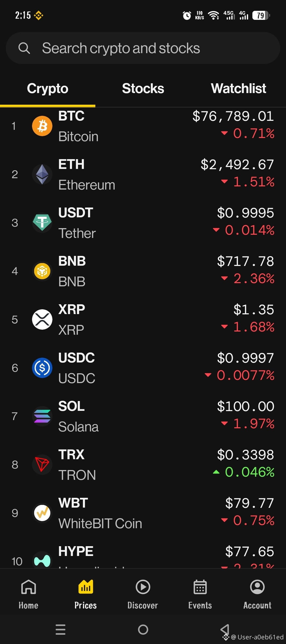Open the Discover play icon
The width and height of the screenshot is (286, 644).
[143, 587]
